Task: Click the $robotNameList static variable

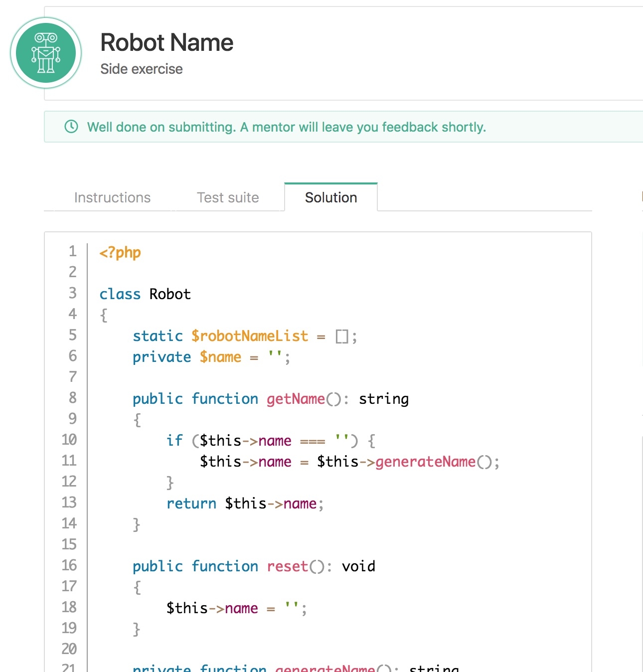Action: click(x=250, y=336)
